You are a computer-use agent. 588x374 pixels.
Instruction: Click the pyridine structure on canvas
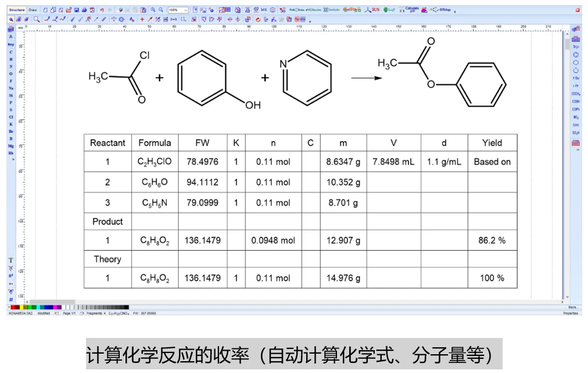[306, 78]
